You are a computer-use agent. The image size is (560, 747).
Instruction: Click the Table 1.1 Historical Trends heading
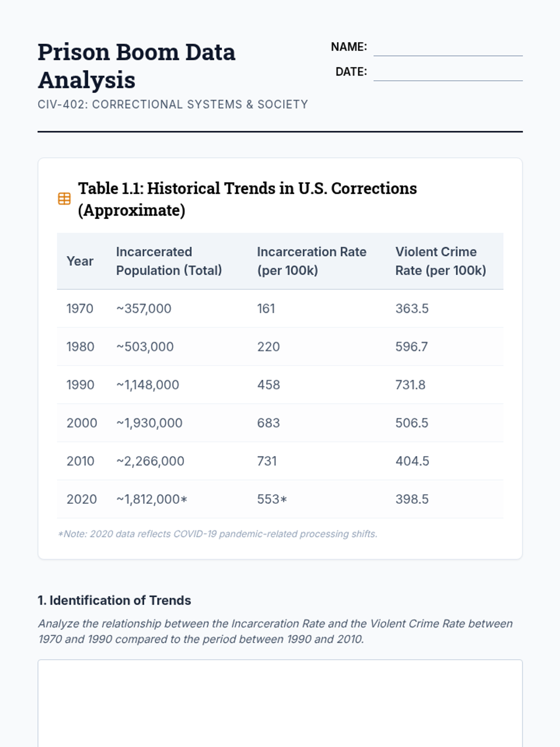[x=247, y=199]
